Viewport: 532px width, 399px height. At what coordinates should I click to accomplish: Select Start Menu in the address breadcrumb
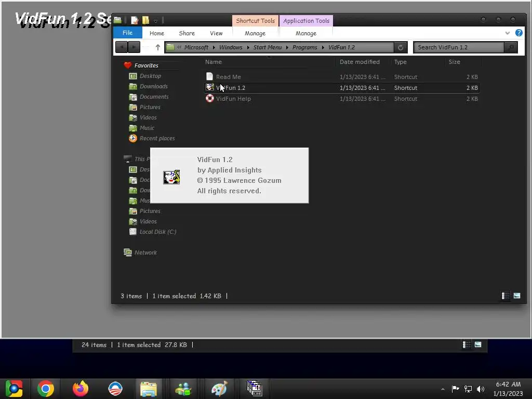(x=268, y=47)
